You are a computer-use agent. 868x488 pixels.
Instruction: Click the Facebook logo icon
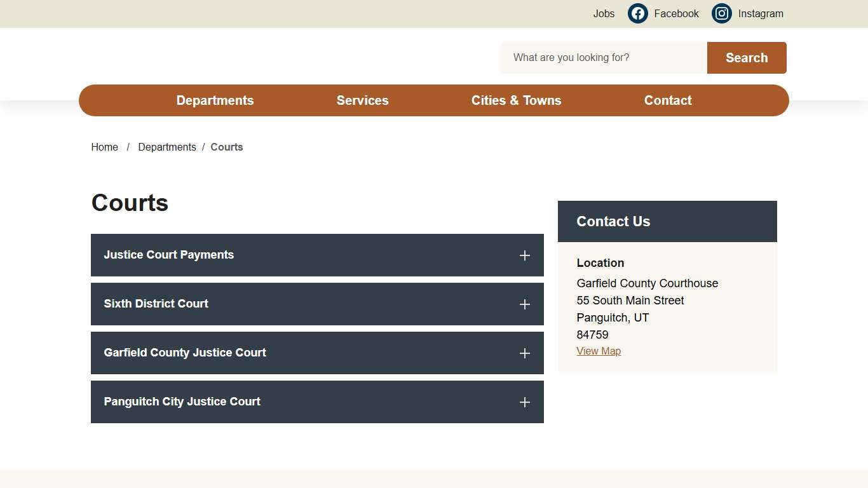[x=637, y=13]
